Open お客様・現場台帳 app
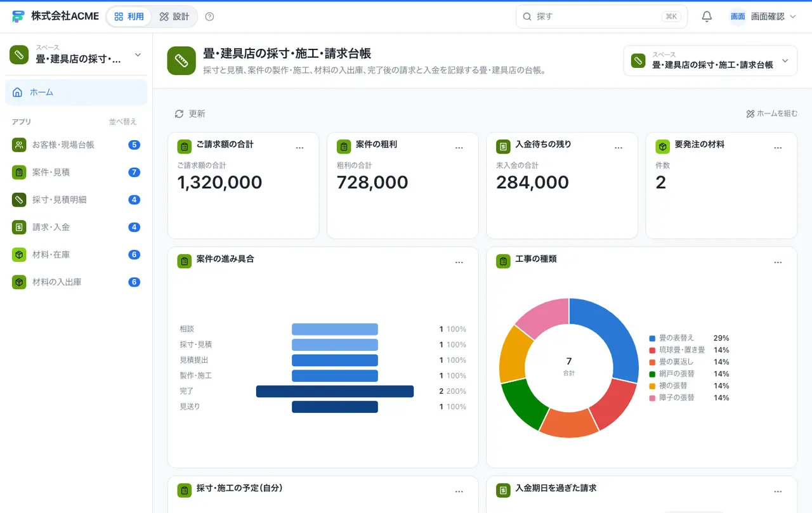The height and width of the screenshot is (513, 812). [76, 145]
